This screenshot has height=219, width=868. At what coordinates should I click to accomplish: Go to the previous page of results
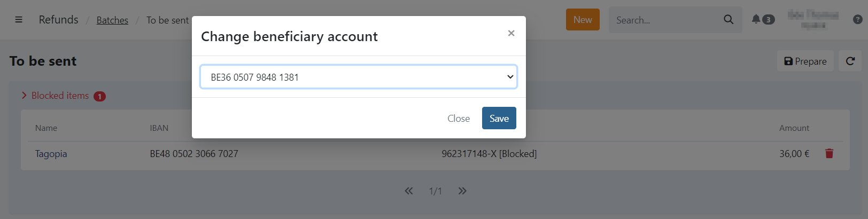pyautogui.click(x=409, y=191)
